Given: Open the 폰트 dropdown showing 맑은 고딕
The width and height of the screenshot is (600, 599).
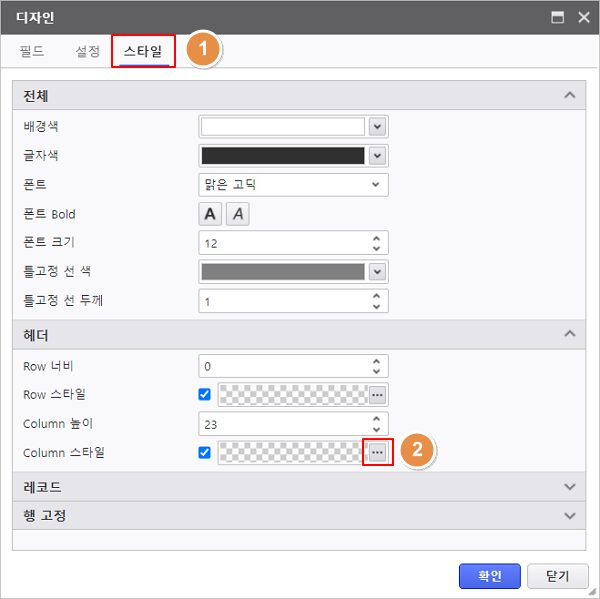Looking at the screenshot, I should 293,185.
